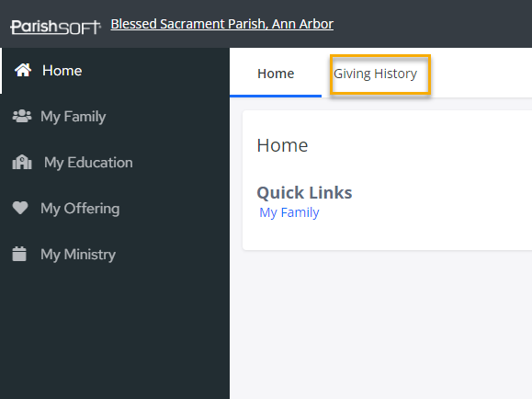Click the My Family people icon
Viewport: 532px width, 399px height.
point(22,116)
